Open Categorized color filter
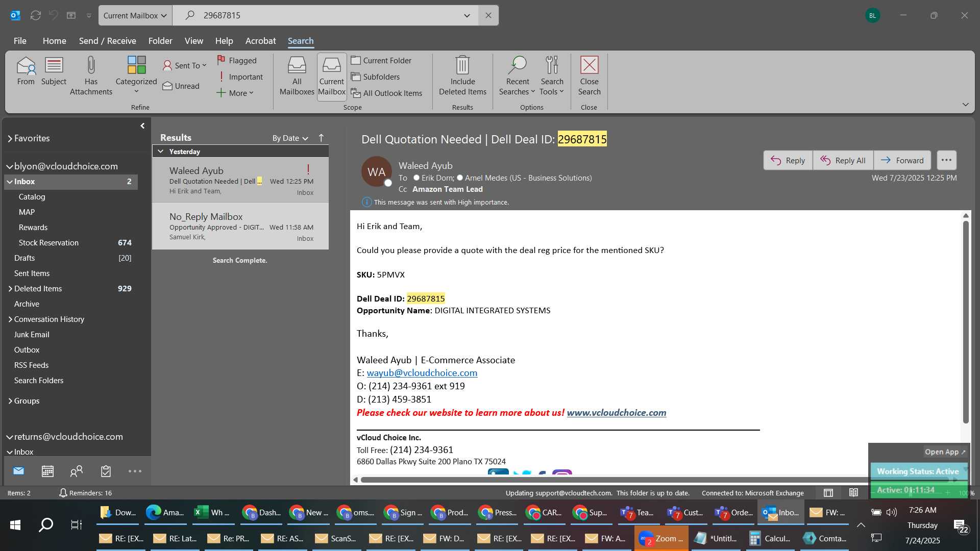 pos(136,74)
